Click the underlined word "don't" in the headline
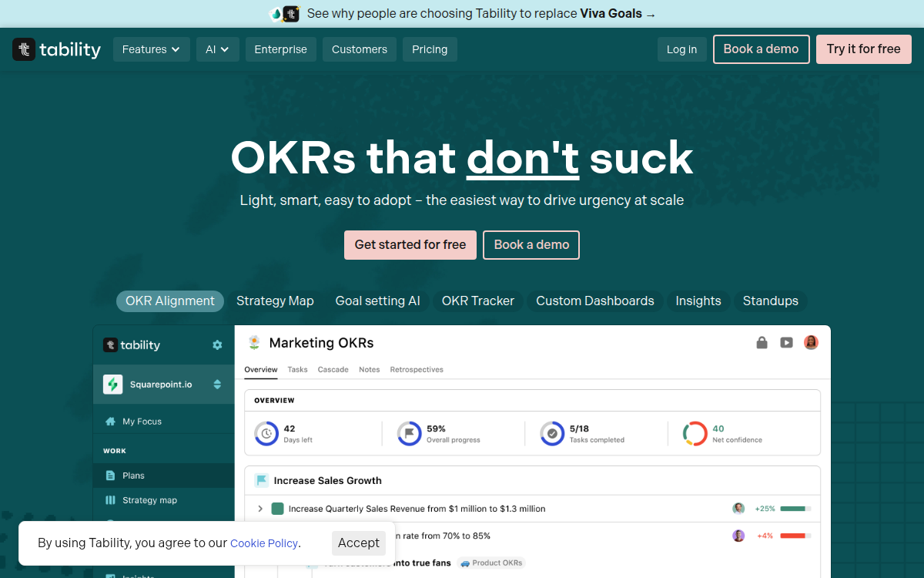924x578 pixels. click(523, 158)
